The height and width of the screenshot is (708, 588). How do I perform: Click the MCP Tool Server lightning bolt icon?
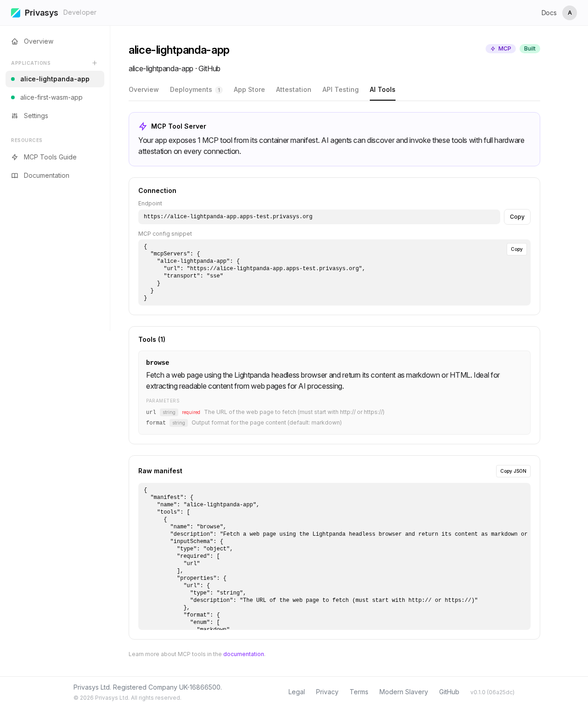[142, 126]
